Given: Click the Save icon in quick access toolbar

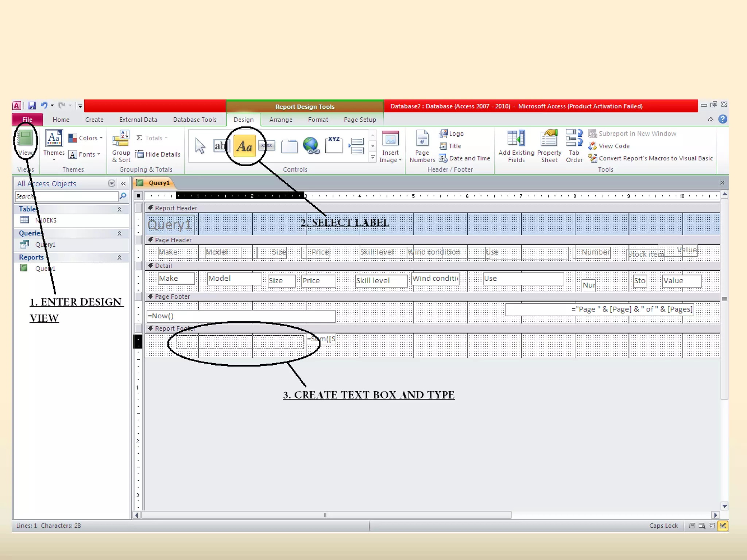Looking at the screenshot, I should pos(32,106).
